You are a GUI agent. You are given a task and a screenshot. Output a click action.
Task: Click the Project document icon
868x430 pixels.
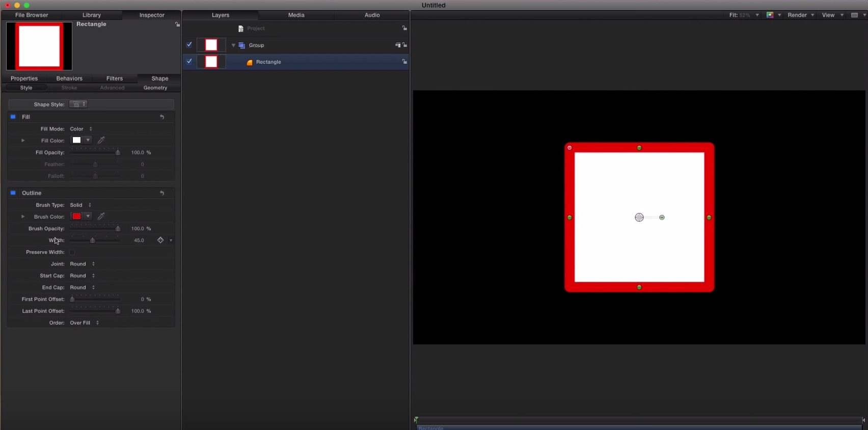click(x=241, y=29)
